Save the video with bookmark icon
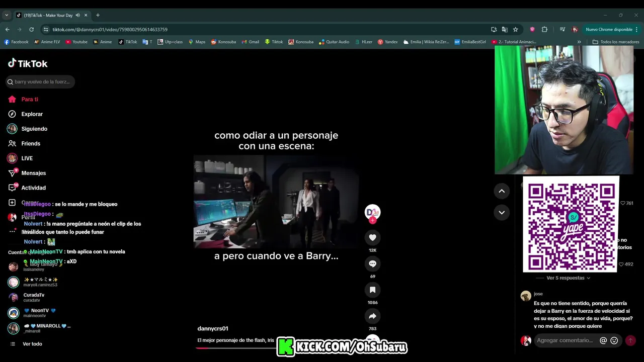644x362 pixels. [372, 290]
